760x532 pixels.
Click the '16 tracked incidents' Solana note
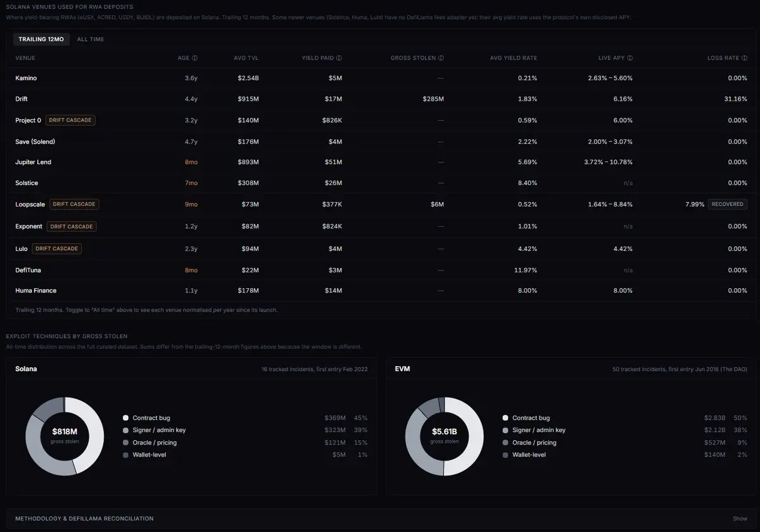pos(315,369)
